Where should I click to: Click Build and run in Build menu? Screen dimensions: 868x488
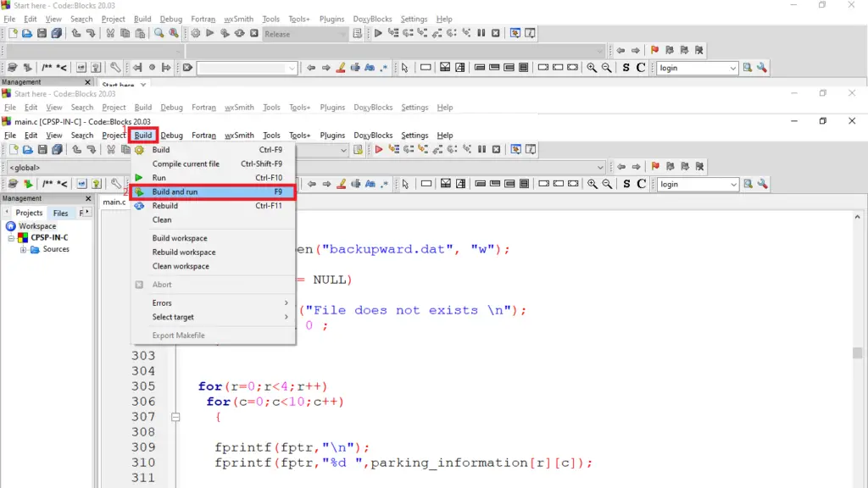click(x=175, y=192)
